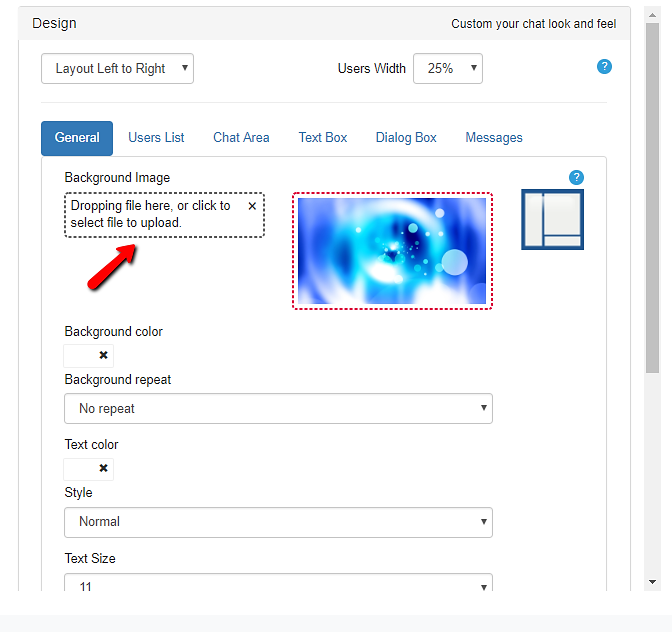Click the help icon above the layout preview
The width and height of the screenshot is (672, 632).
576,177
